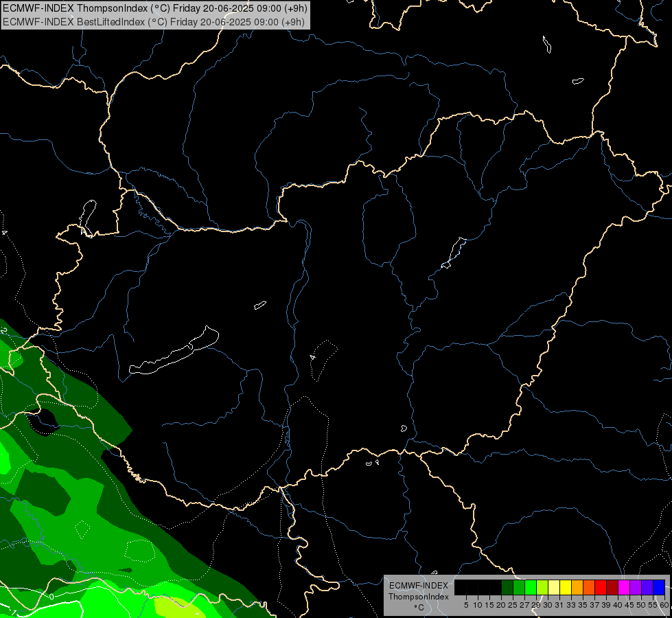Pick the dark green 20–25 legend swatch
This screenshot has width=672, height=618.
click(x=507, y=587)
